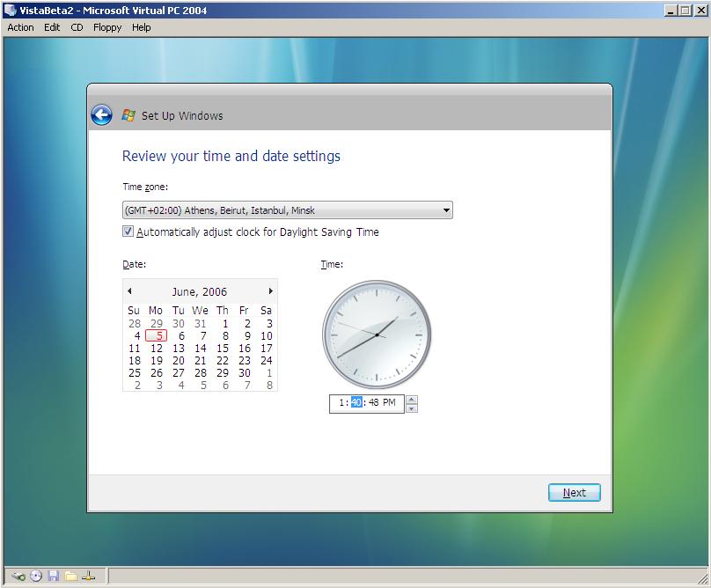
Task: Click the hard disk activity icon in status bar
Action: click(x=18, y=577)
